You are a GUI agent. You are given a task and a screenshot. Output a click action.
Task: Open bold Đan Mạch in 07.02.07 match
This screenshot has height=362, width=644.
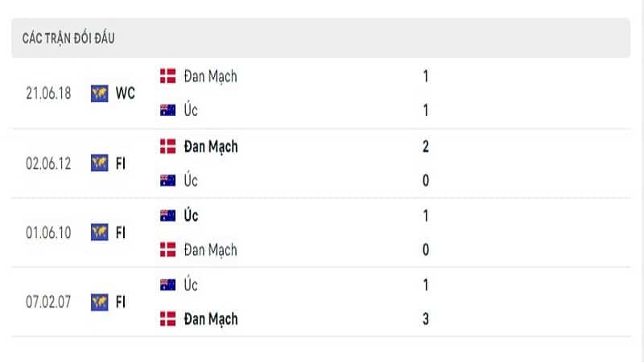(x=211, y=319)
